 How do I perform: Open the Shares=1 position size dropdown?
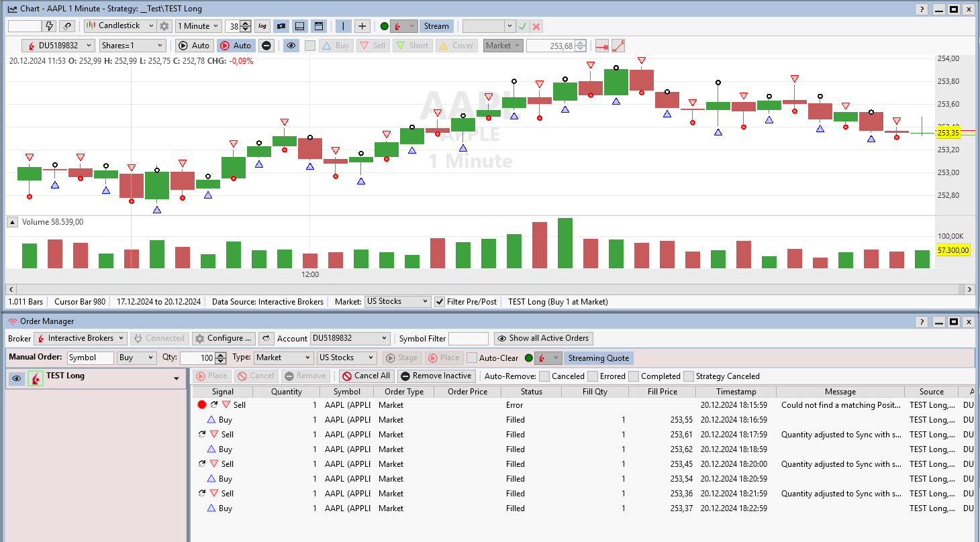point(132,46)
